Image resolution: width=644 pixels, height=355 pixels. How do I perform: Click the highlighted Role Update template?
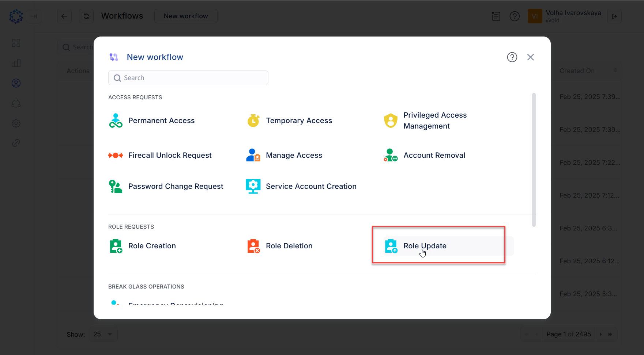[x=425, y=245]
